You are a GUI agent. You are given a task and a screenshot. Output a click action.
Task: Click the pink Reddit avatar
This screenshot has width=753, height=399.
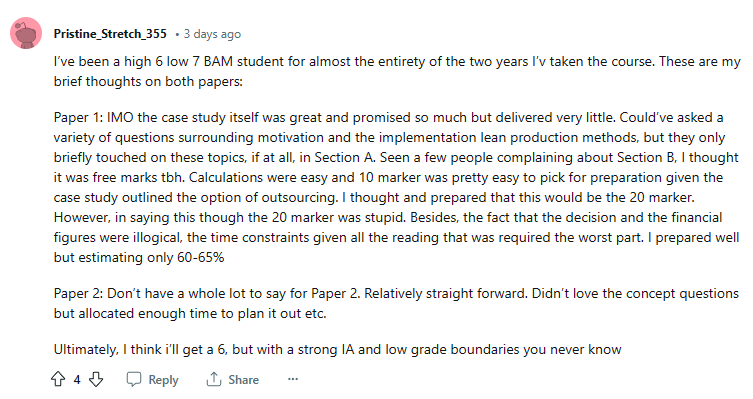tap(26, 33)
